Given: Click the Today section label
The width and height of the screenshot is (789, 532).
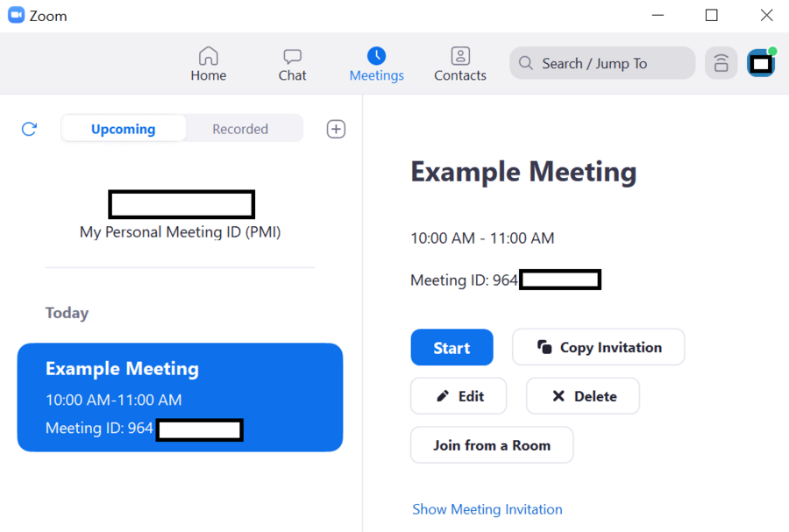Looking at the screenshot, I should coord(67,313).
